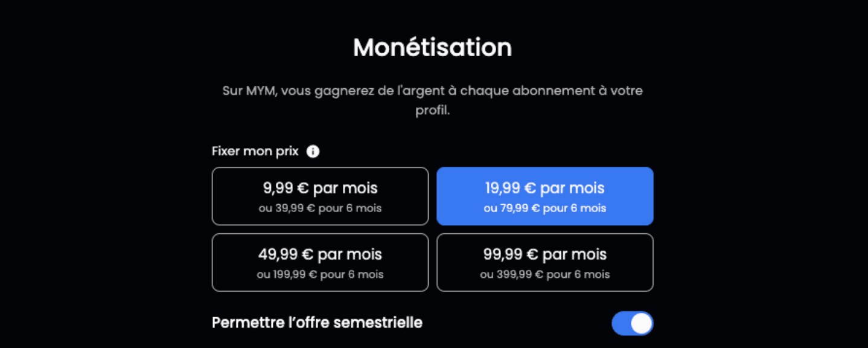This screenshot has height=348, width=868.
Task: Click the Monétisation heading
Action: [x=432, y=47]
